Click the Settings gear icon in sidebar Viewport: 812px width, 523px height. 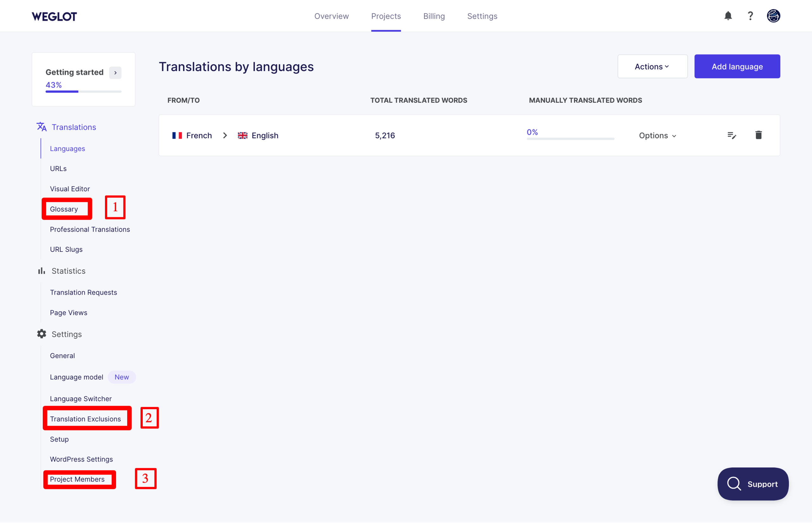(41, 334)
